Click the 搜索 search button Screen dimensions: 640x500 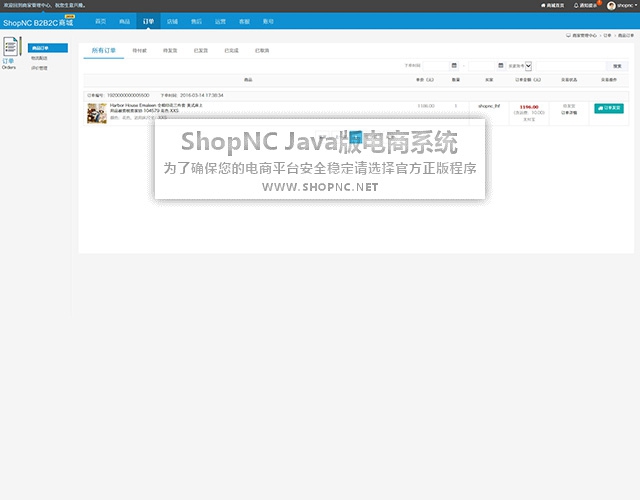617,66
